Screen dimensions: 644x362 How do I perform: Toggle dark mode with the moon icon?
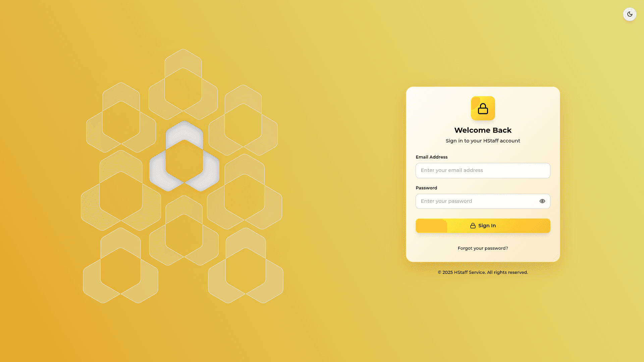point(630,14)
